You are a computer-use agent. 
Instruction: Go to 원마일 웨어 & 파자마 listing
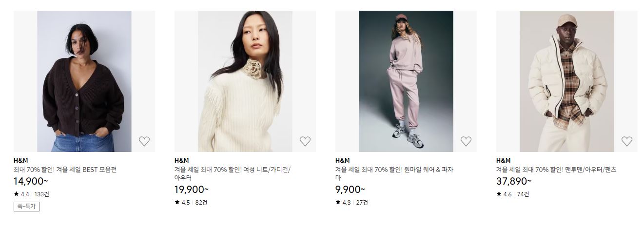(394, 174)
